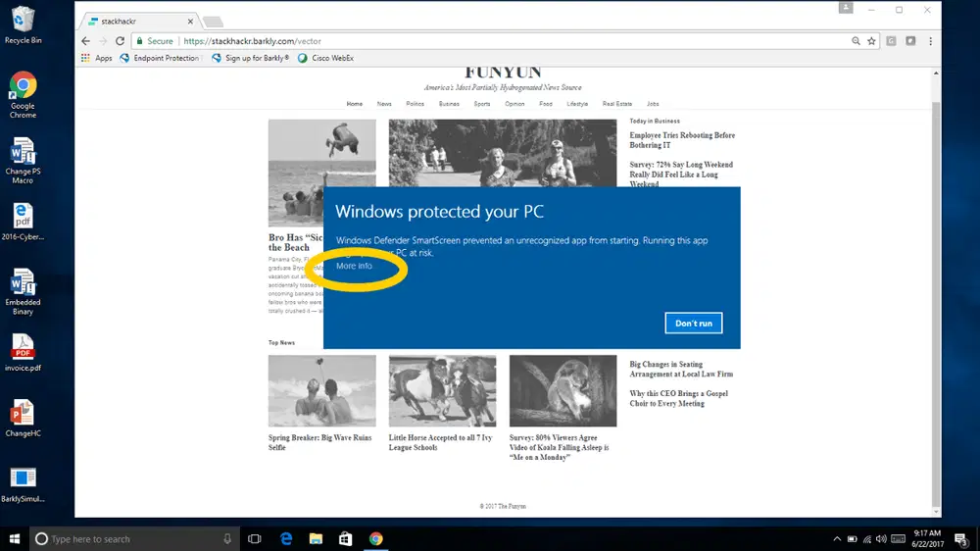Select the 2016-Cyber PDF desktop file
Viewport: 980px width, 551px height.
[24, 222]
